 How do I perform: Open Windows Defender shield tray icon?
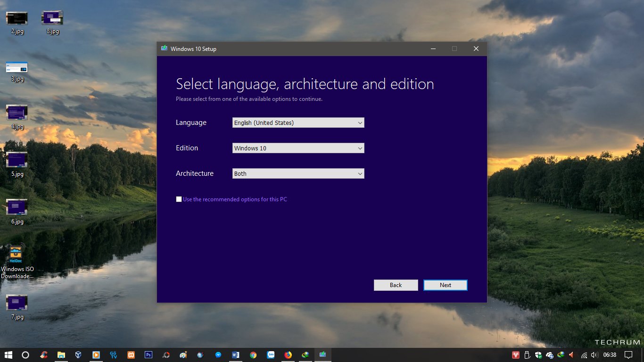538,355
